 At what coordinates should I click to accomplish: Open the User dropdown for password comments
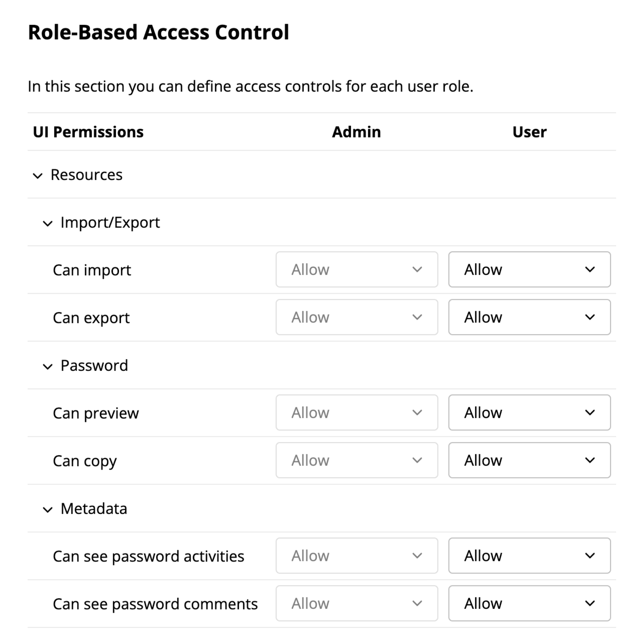point(529,603)
